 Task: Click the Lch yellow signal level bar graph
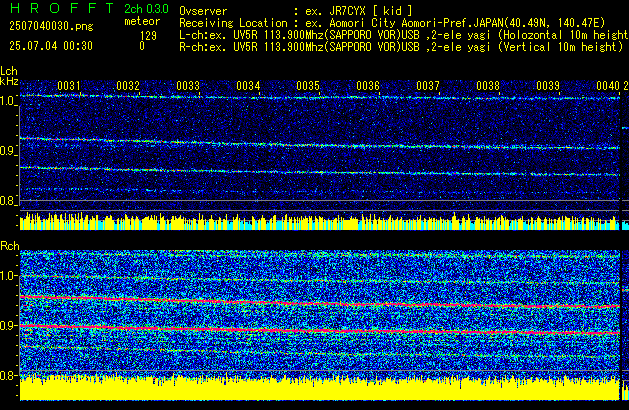(320, 221)
